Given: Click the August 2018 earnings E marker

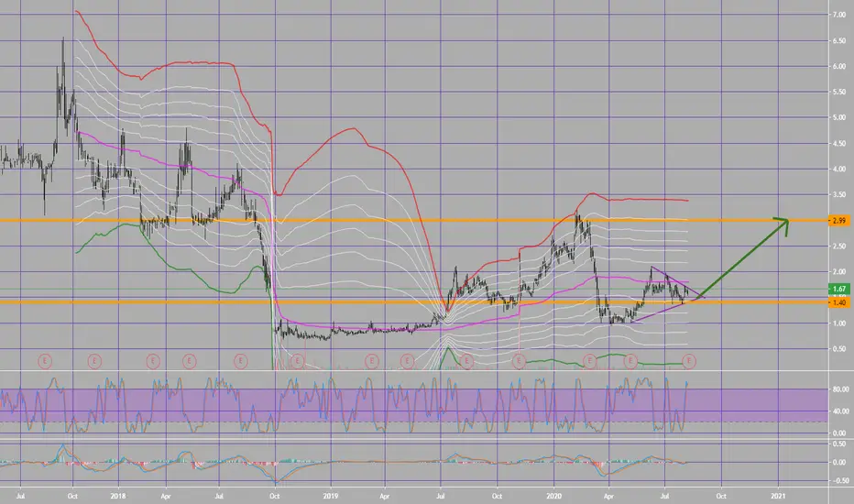Looking at the screenshot, I should (240, 361).
